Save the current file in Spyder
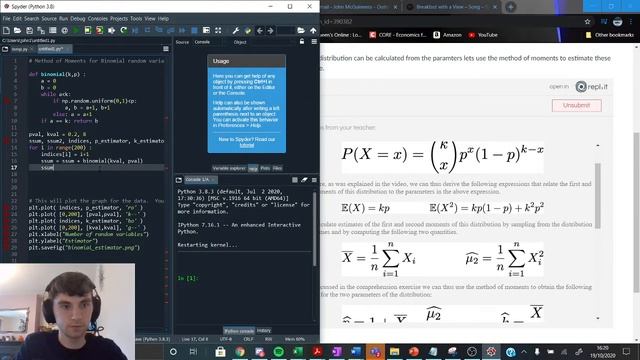640x360 pixels. point(29,30)
